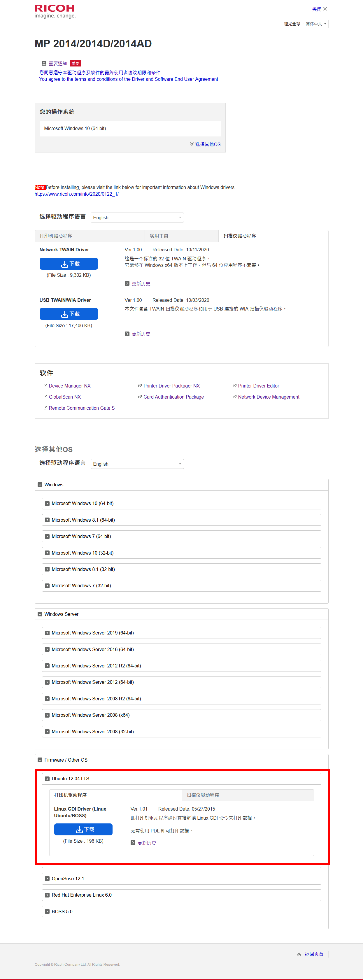Screen dimensions: 363x980
Task: Expand Windows Server 2019 (64-bit) row
Action: click(181, 633)
